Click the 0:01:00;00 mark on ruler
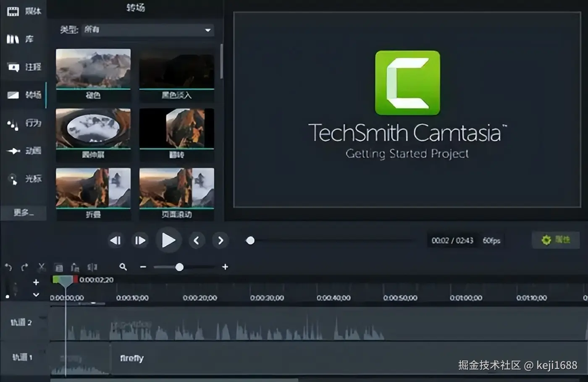 (x=466, y=298)
